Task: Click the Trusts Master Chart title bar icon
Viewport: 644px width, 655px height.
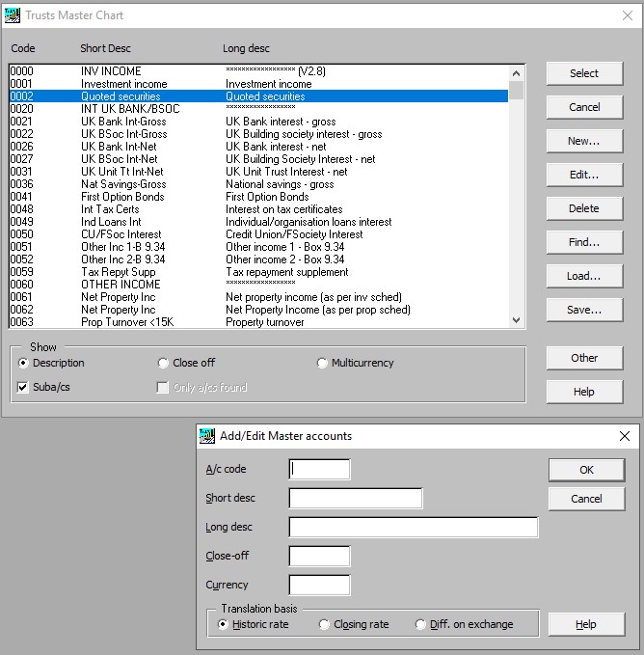Action: [13, 15]
